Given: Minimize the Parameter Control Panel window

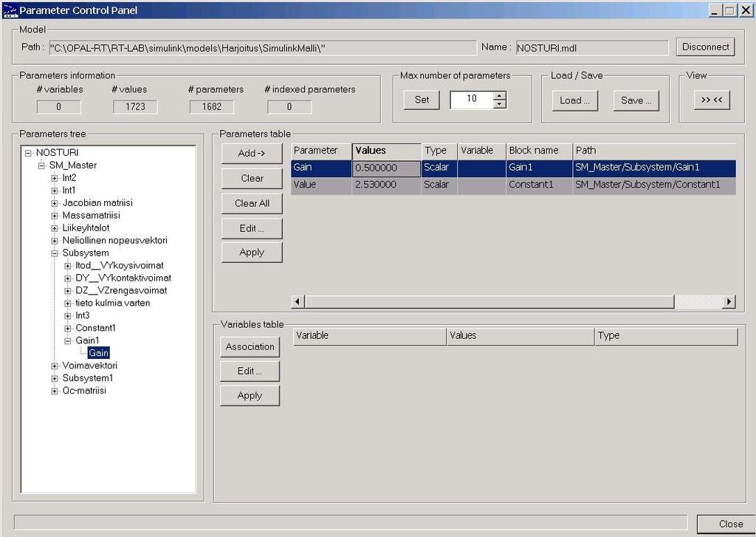Looking at the screenshot, I should tap(715, 10).
